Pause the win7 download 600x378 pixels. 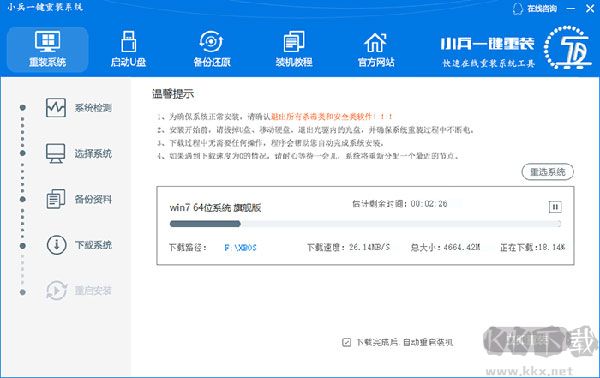[x=555, y=207]
